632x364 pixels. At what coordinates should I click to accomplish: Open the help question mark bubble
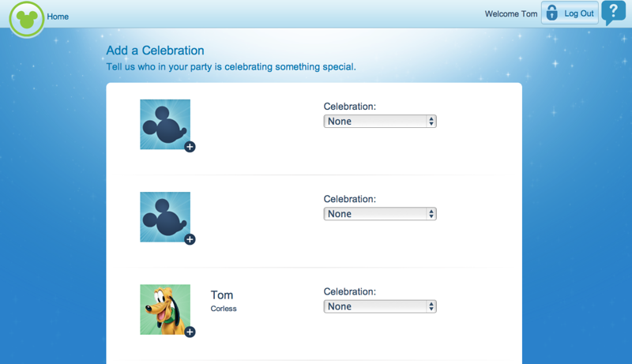[x=612, y=12]
